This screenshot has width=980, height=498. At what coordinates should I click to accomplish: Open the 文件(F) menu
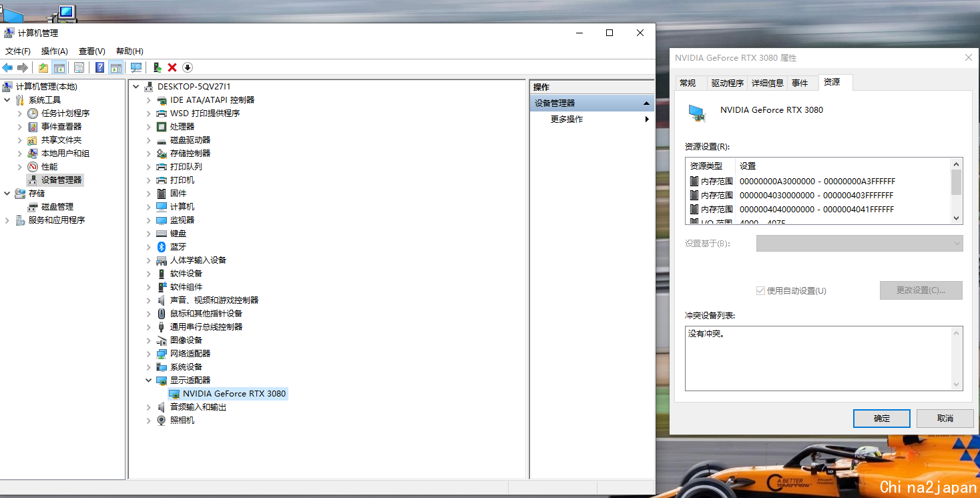click(18, 51)
